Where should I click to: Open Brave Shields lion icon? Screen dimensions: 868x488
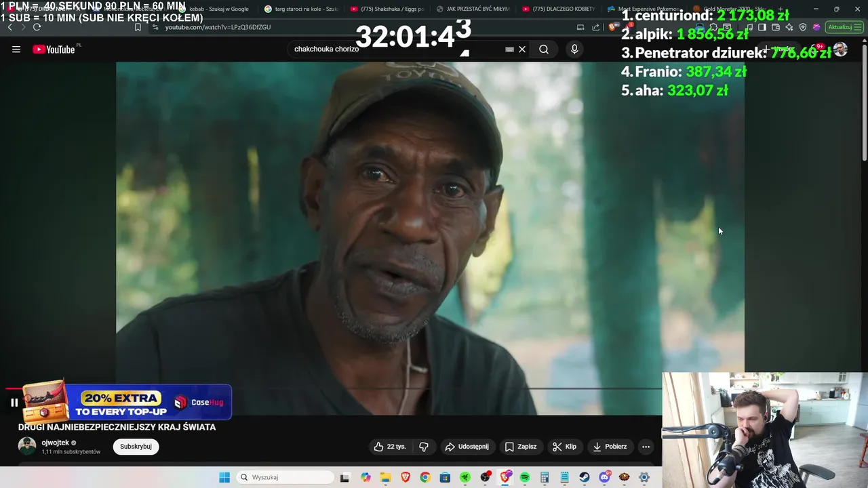[612, 27]
